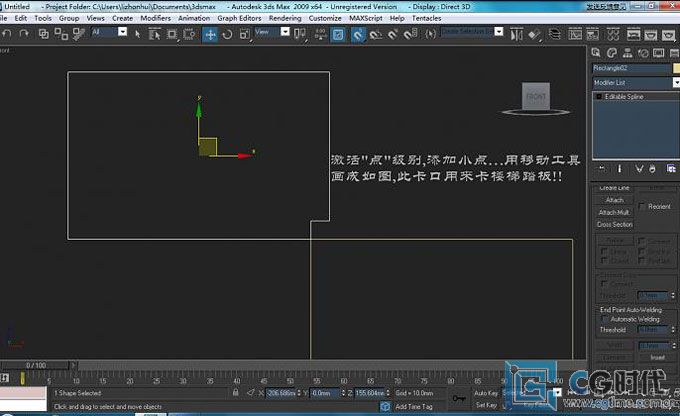Open the Rendering menu

click(285, 18)
